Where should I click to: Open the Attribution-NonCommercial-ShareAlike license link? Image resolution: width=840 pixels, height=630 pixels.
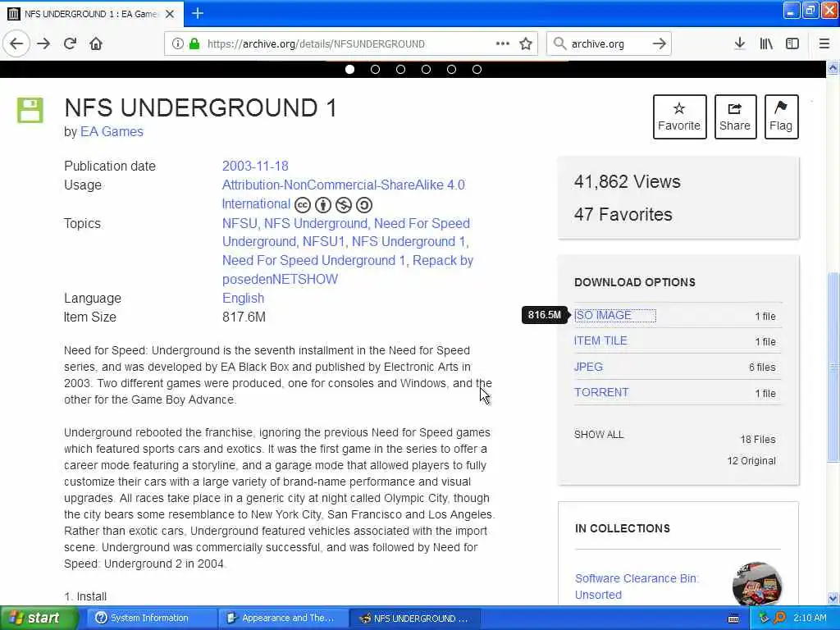click(344, 185)
